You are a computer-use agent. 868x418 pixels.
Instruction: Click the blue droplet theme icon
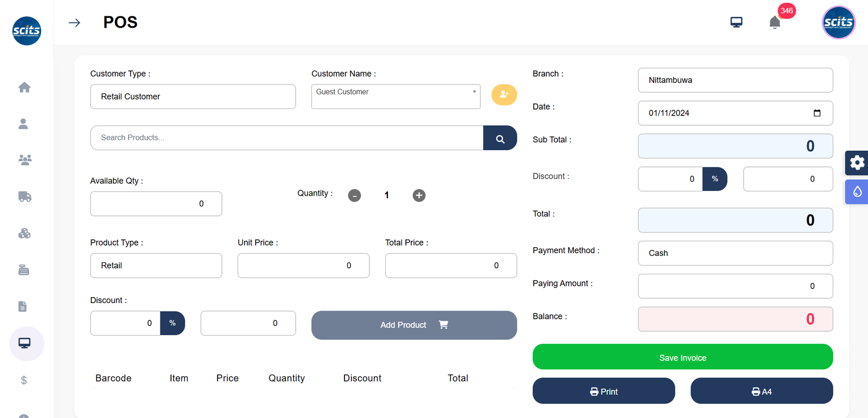click(857, 192)
